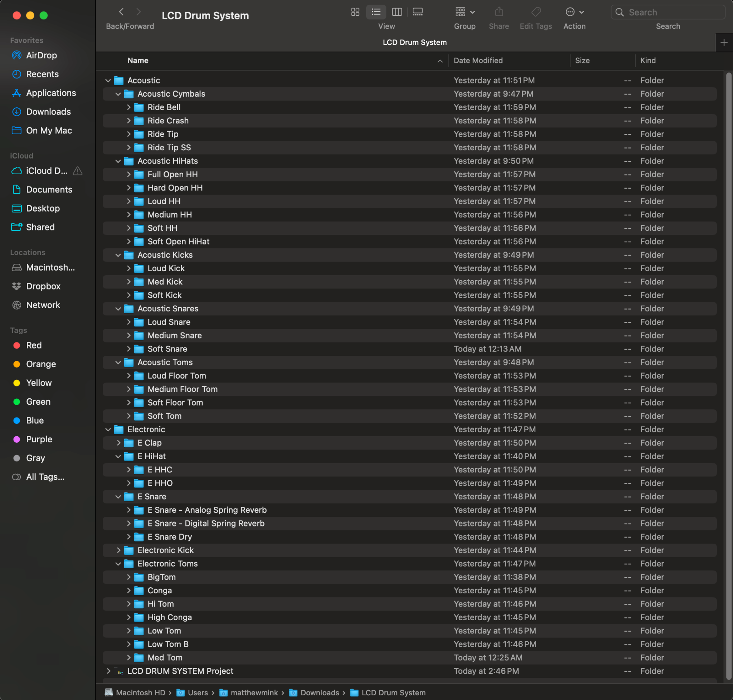The height and width of the screenshot is (700, 733).
Task: Select the Soft Snare folder row
Action: click(x=410, y=349)
